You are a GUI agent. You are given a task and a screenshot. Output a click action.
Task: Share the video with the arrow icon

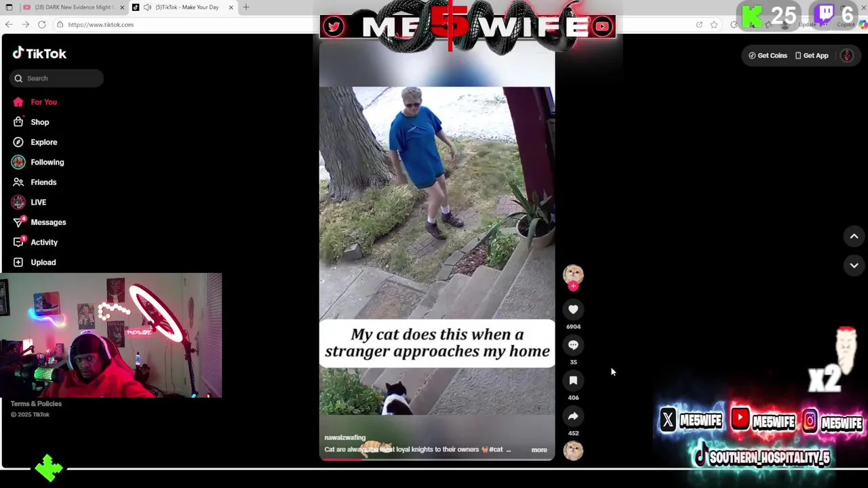coord(573,416)
